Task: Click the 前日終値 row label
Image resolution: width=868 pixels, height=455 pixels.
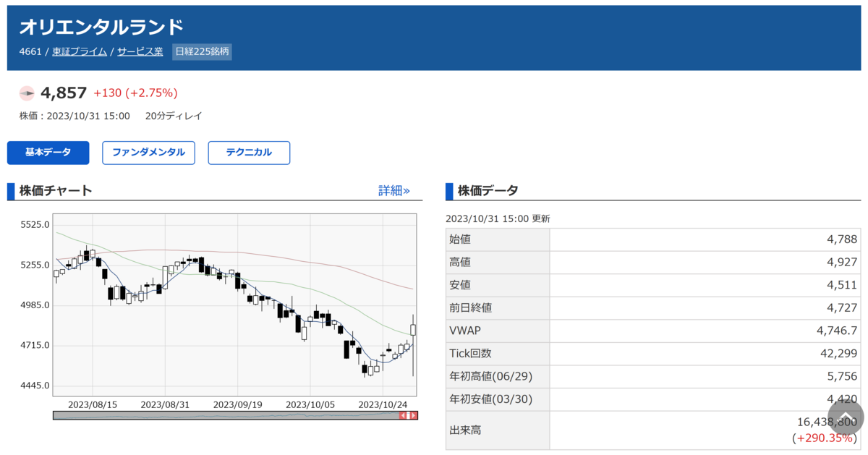Action: click(x=471, y=307)
